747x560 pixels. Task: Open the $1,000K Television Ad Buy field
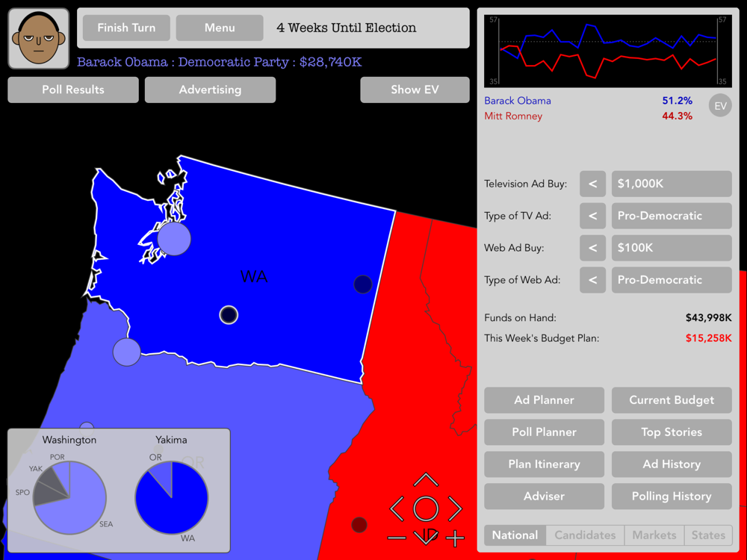(672, 184)
